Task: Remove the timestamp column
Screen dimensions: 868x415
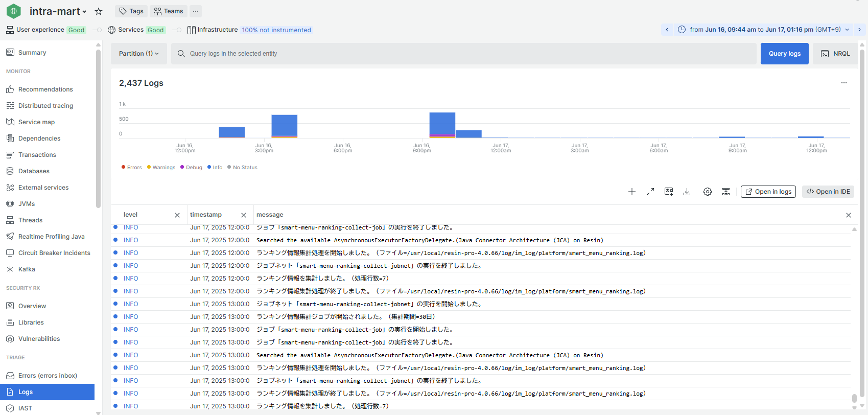Action: (244, 215)
